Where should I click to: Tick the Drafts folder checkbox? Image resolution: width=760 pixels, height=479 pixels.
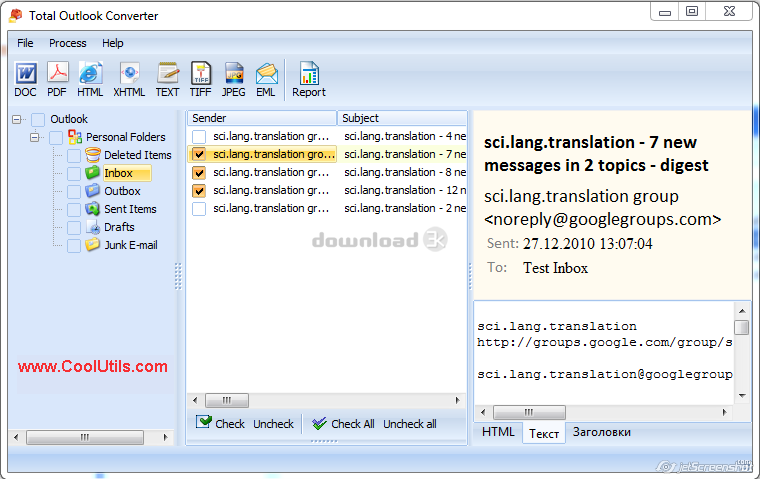pos(74,227)
